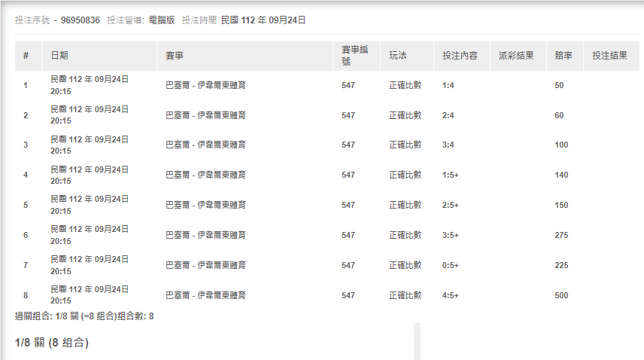This screenshot has height=360, width=644.
Task: Click 正確比數 play type in row 4
Action: click(406, 175)
